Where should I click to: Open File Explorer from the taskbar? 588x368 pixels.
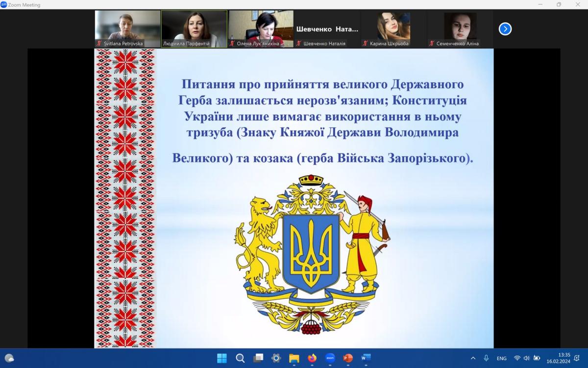click(294, 358)
